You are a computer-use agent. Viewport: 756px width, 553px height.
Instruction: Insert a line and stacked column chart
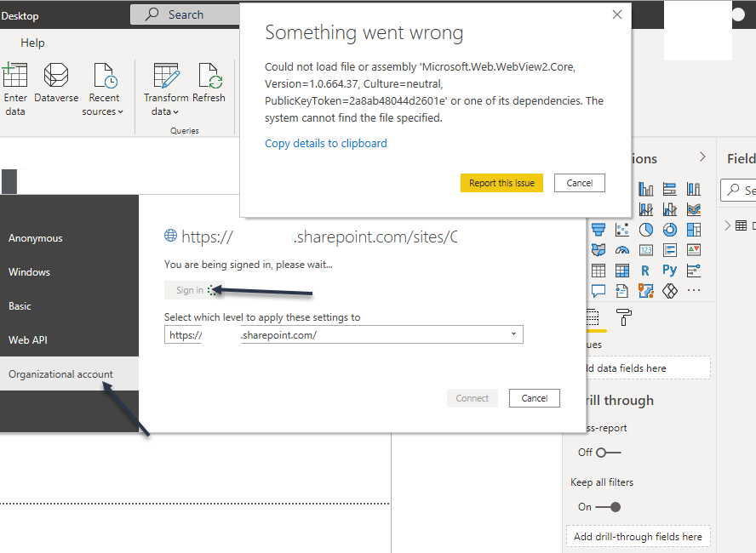tap(646, 209)
